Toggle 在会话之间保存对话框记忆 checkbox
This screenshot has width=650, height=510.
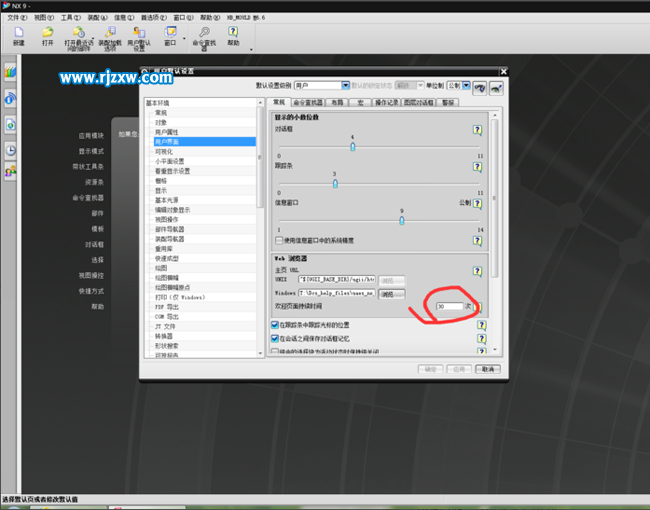point(276,339)
